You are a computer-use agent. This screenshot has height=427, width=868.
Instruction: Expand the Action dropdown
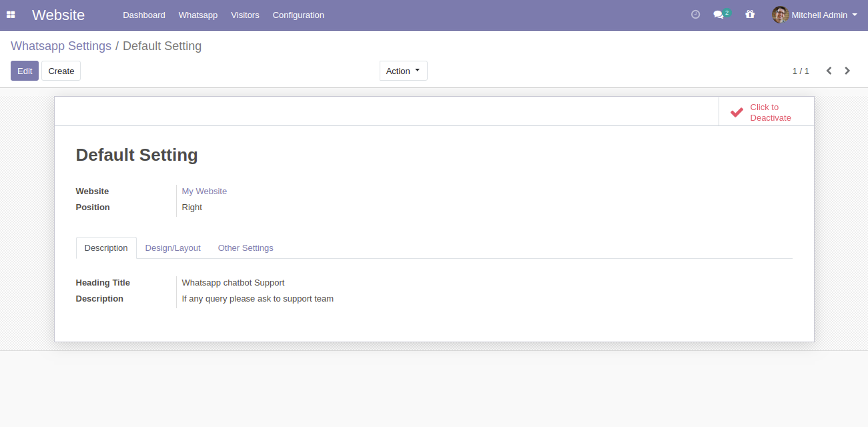click(403, 71)
